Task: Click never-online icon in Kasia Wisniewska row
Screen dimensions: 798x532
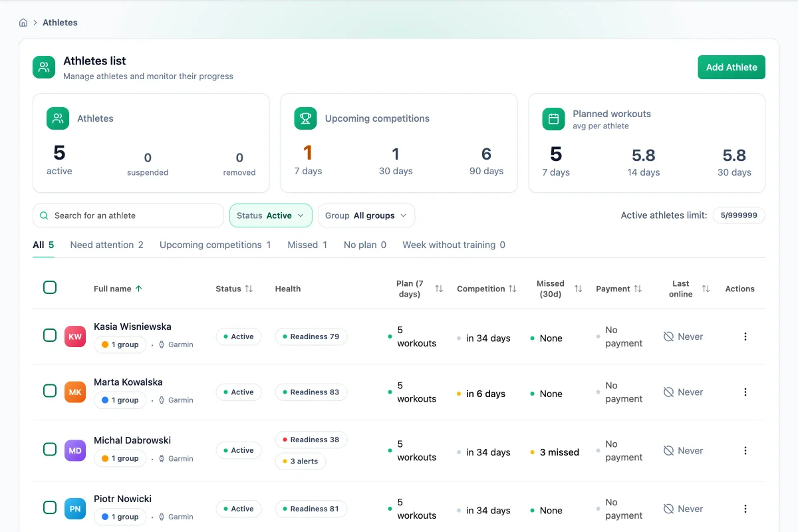Action: click(x=668, y=336)
